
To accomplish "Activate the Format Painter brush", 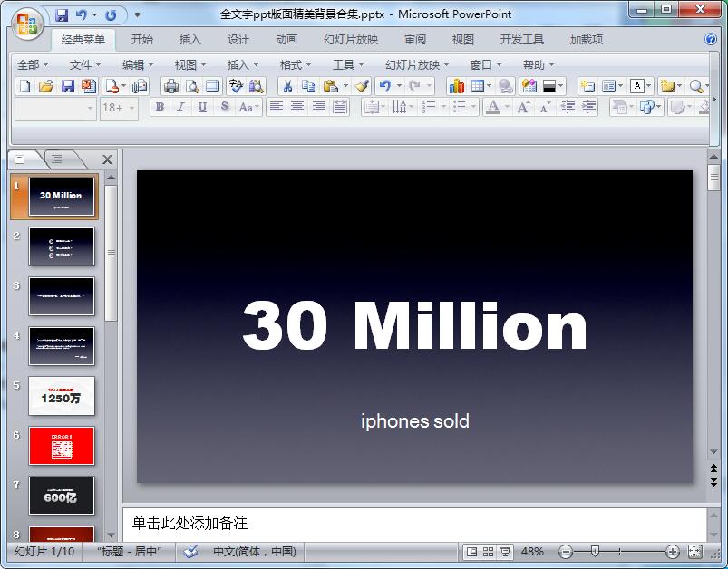I will [x=362, y=86].
